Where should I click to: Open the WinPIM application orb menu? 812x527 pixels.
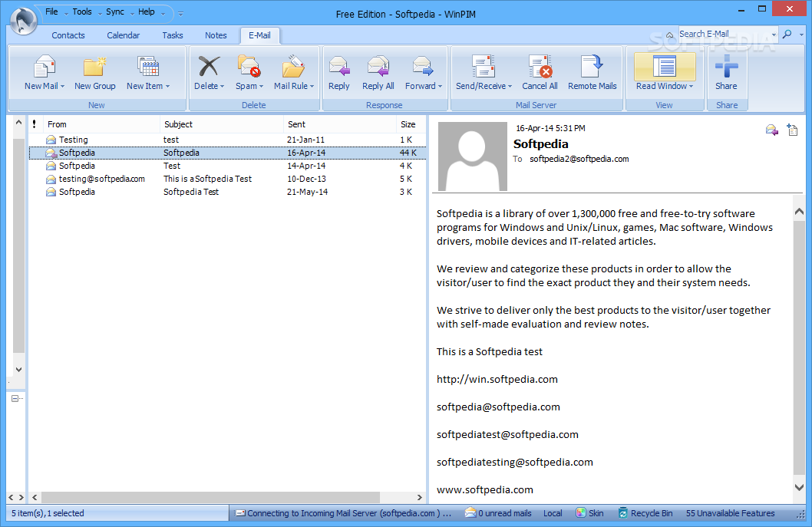23,21
